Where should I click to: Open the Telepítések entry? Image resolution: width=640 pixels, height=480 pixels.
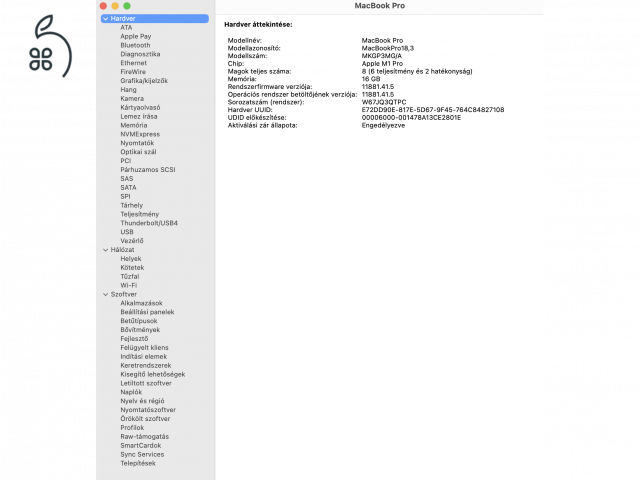(138, 464)
